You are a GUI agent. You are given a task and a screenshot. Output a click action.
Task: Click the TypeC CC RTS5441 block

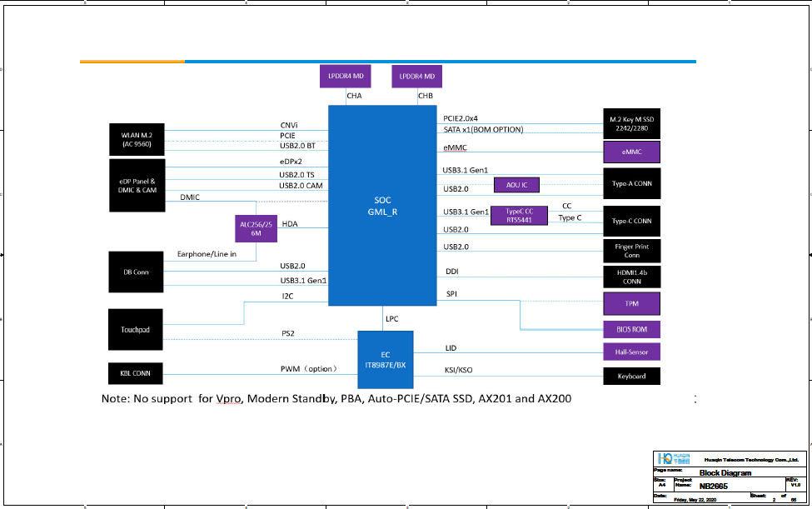point(519,216)
